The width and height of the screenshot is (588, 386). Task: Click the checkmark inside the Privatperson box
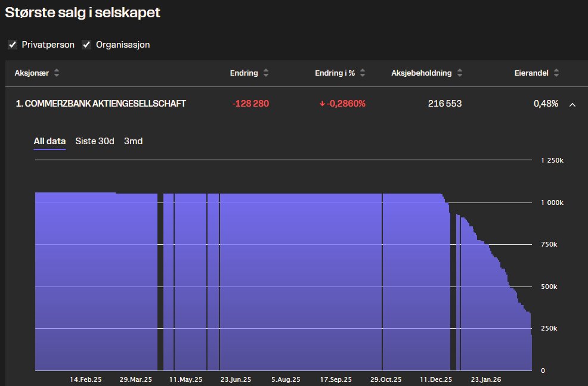tap(13, 44)
